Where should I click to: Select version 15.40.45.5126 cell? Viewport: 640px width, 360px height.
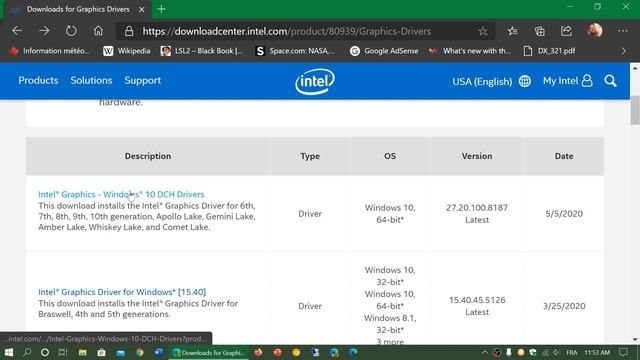[x=477, y=306]
